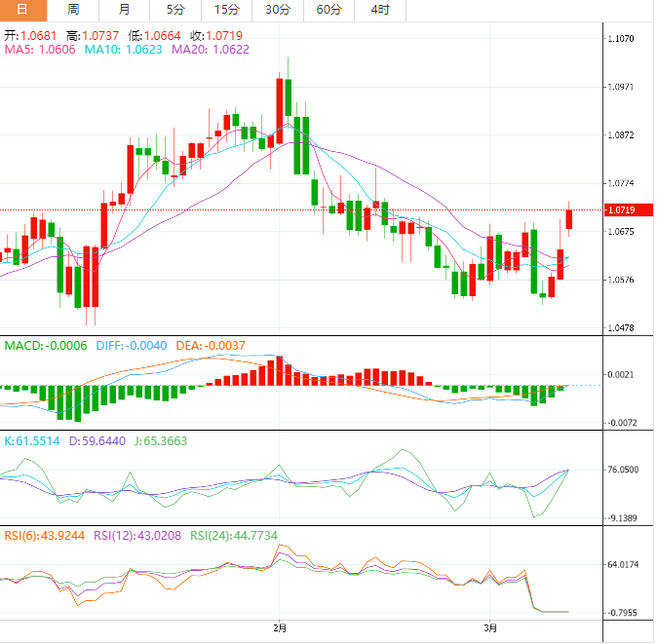Switch to the 周 weekly tab
Screen dimensions: 658x644
(x=73, y=10)
